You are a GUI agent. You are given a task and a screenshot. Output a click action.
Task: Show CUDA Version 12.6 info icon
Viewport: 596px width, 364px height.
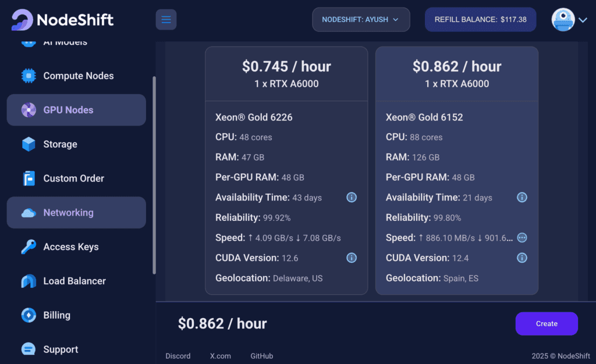tap(352, 258)
